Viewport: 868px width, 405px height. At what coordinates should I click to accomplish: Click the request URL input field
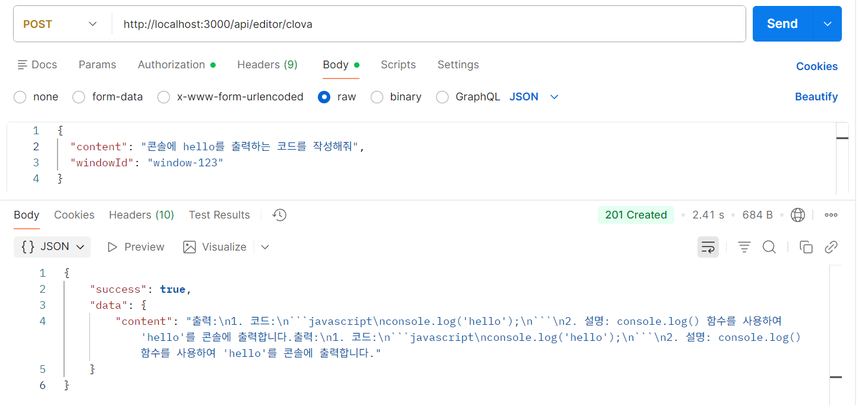pos(428,24)
